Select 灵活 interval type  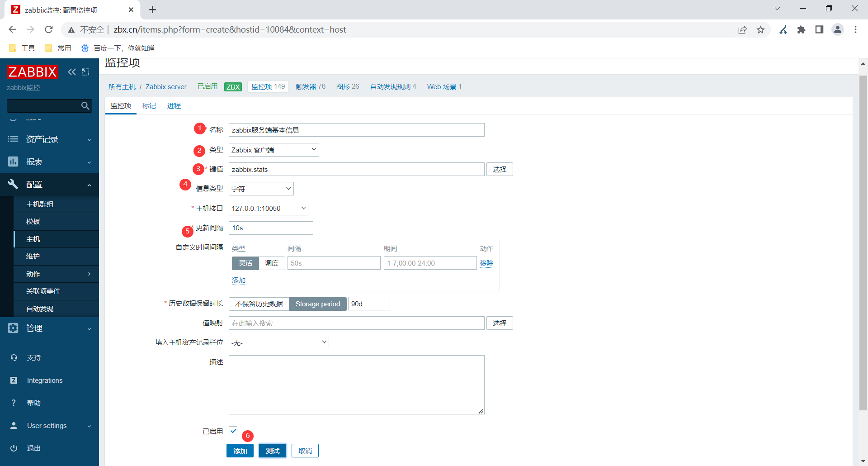pyautogui.click(x=245, y=263)
